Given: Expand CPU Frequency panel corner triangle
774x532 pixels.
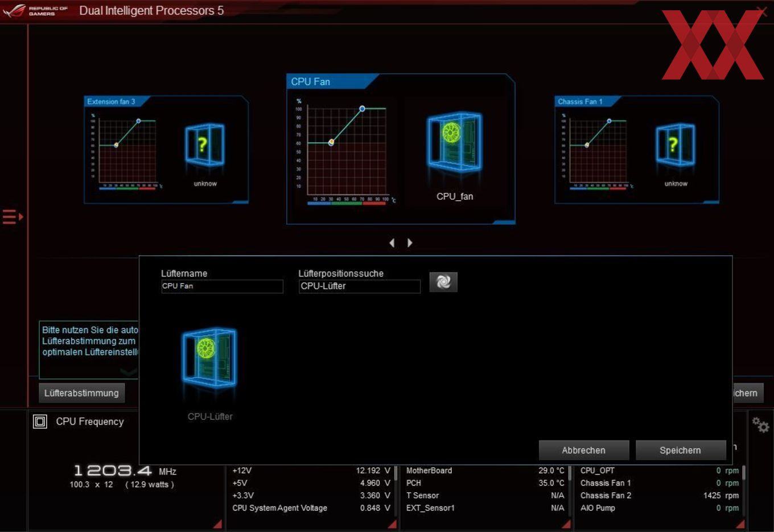Looking at the screenshot, I should (x=217, y=524).
